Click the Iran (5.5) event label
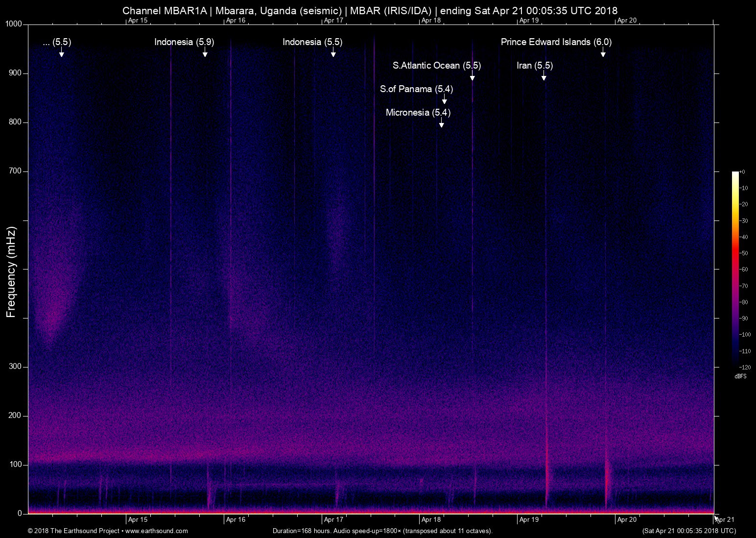 tap(534, 66)
